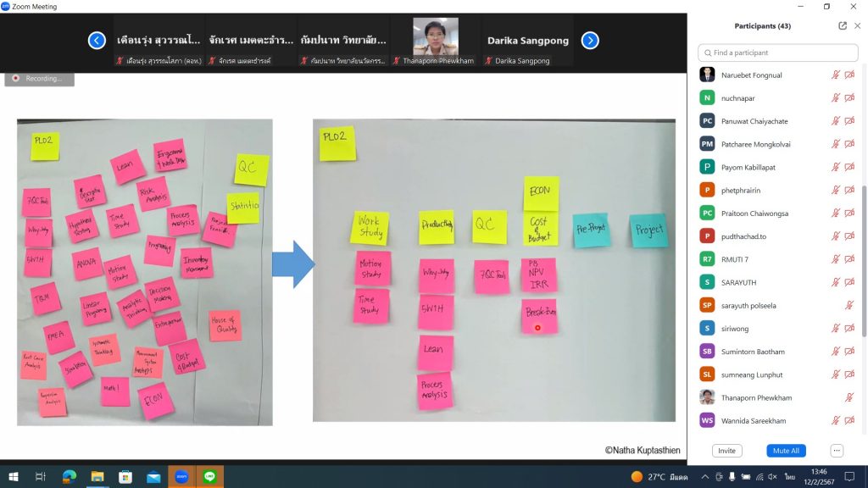Pop out the Participants panel
This screenshot has height=488, width=868.
tap(843, 25)
